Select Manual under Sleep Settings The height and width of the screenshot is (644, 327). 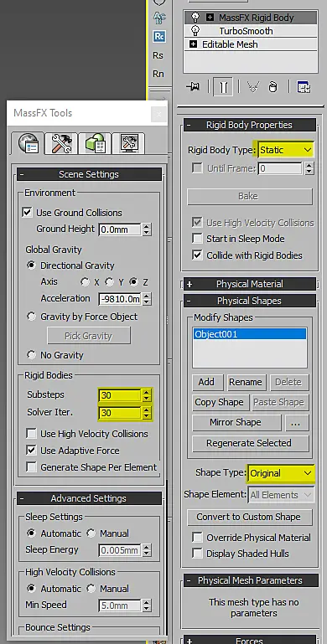[91, 533]
